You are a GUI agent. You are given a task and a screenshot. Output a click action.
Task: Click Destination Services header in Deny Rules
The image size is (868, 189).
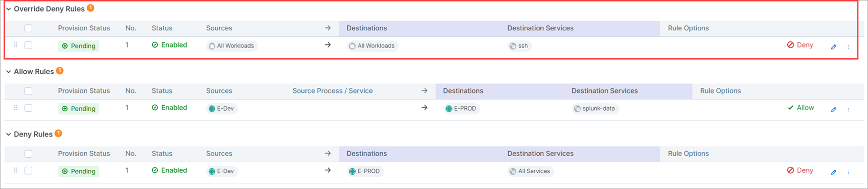click(540, 154)
